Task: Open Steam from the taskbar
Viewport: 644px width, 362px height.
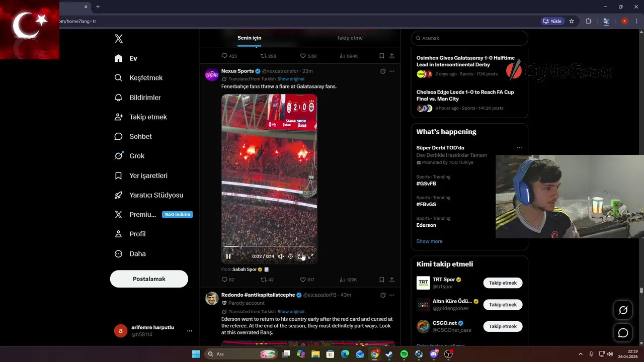Action: (389, 354)
